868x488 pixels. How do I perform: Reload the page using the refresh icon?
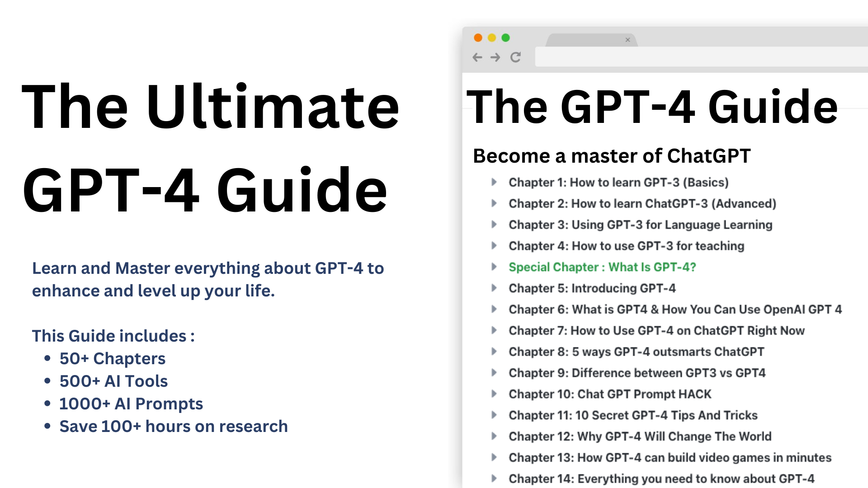click(516, 57)
